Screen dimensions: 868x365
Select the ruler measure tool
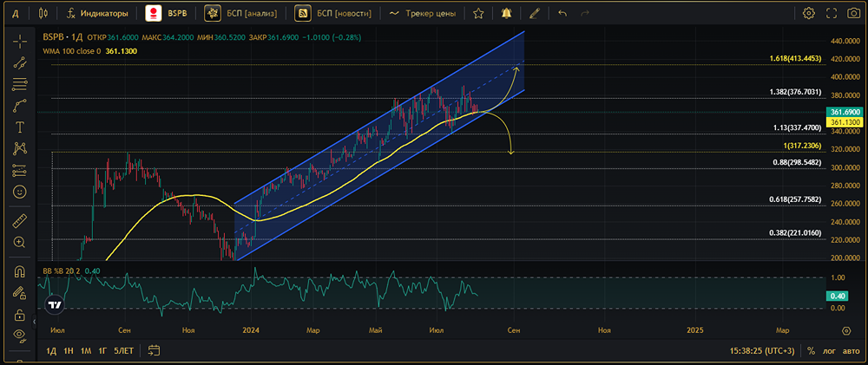pyautogui.click(x=20, y=221)
